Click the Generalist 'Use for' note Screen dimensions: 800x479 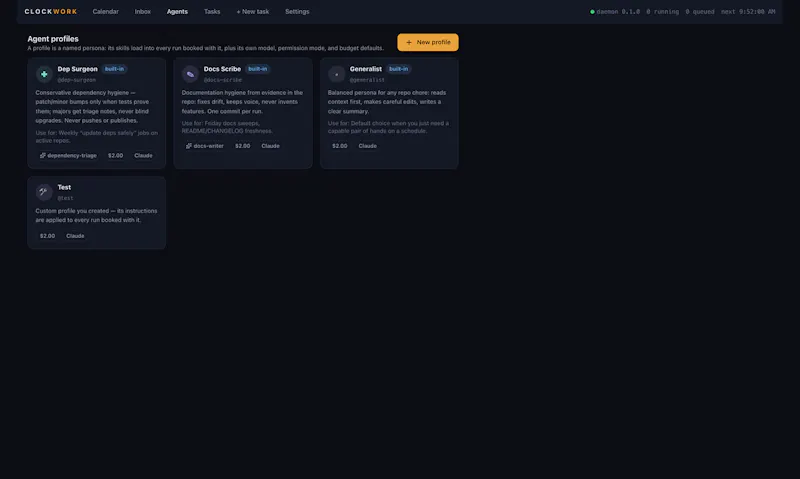click(388, 127)
